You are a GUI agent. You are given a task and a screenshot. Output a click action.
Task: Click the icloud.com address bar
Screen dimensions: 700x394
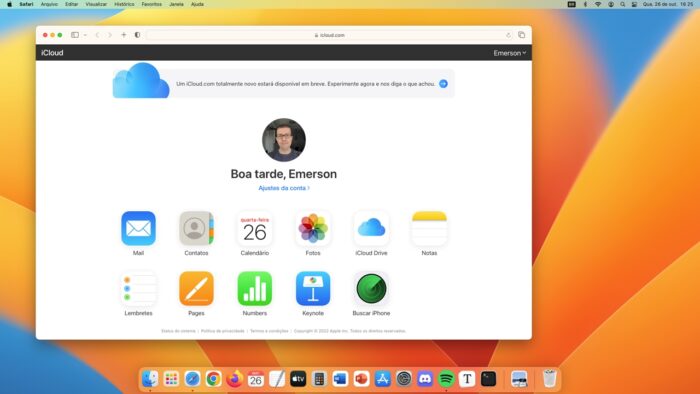(329, 35)
